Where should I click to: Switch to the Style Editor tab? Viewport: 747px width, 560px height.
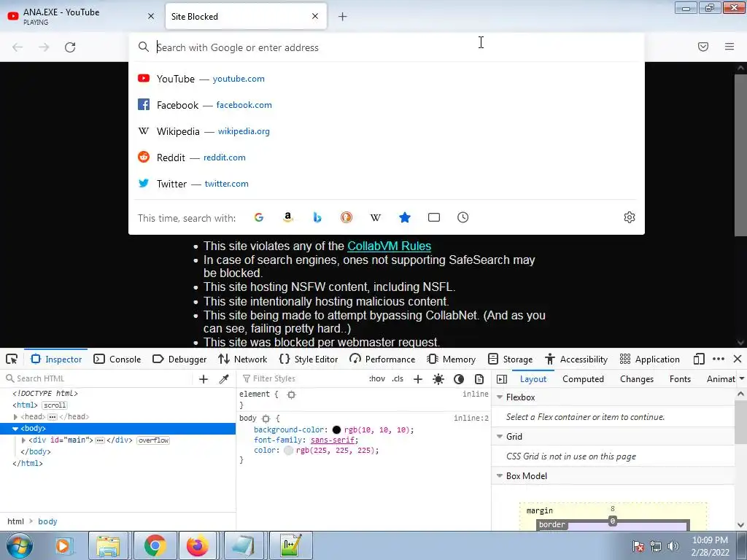309,359
